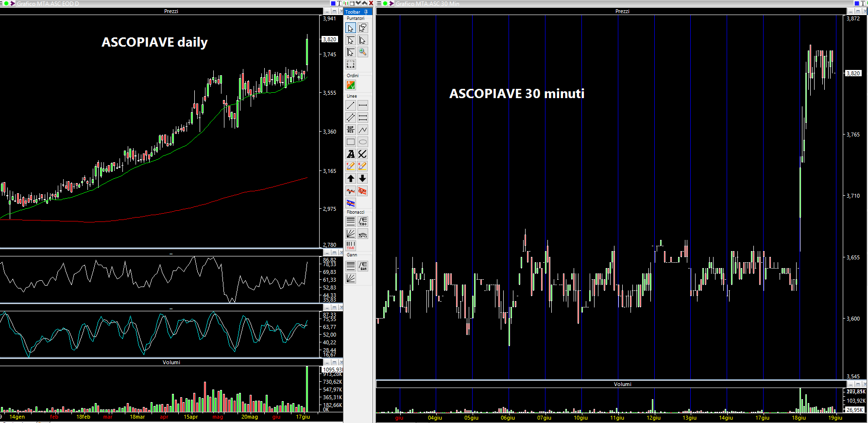Open the Ordini buy/sell orders tool

[x=351, y=85]
